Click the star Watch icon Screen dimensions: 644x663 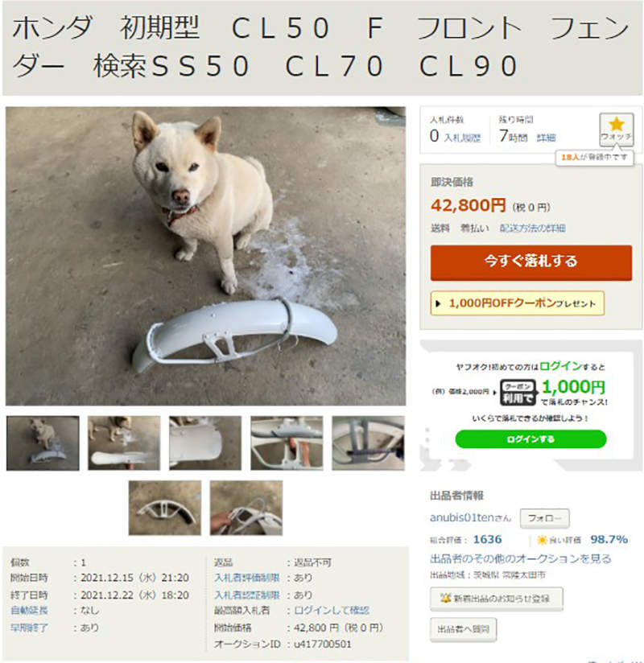tap(616, 129)
